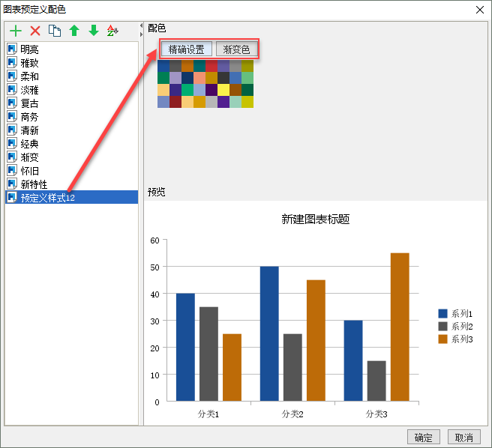Click the tallest orange bar in 分类3

(x=400, y=327)
